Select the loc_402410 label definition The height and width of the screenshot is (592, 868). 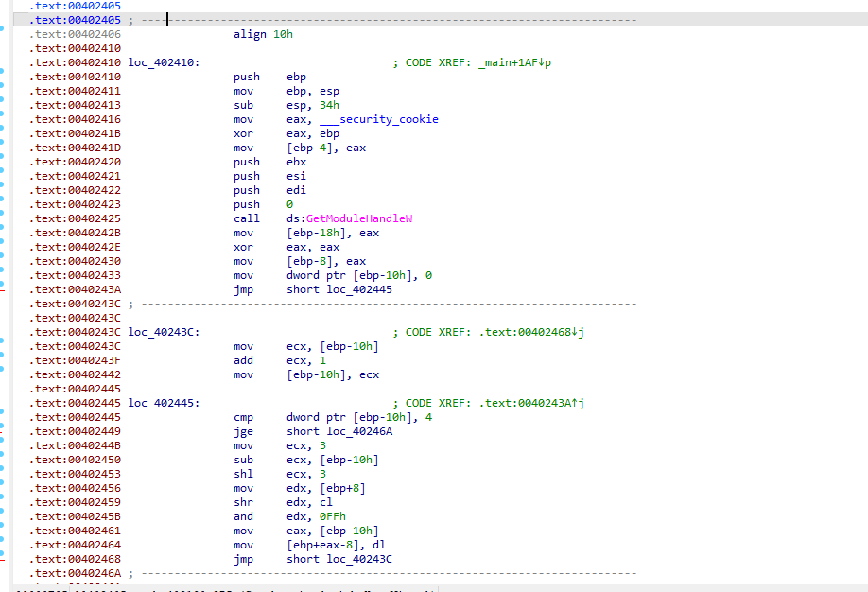click(164, 62)
